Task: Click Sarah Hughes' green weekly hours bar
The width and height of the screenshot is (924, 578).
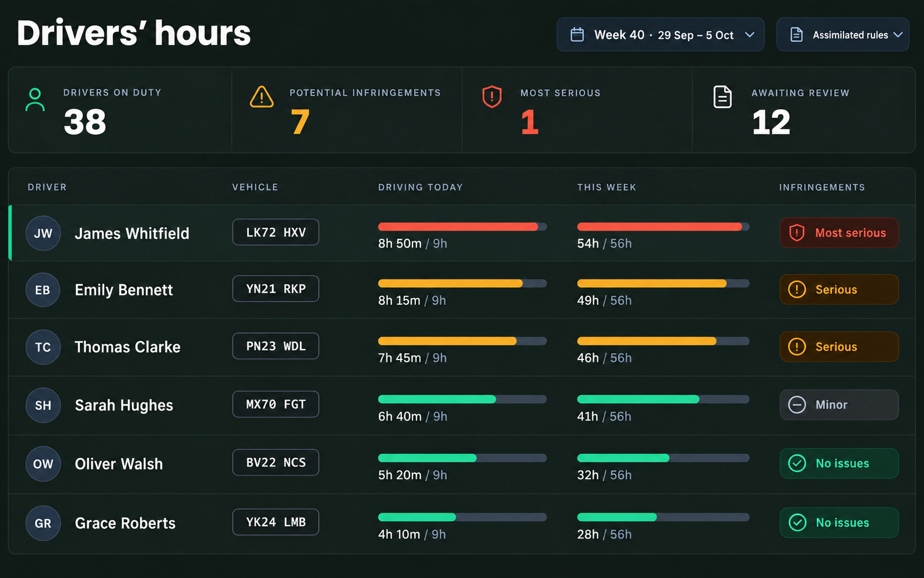Action: (638, 399)
